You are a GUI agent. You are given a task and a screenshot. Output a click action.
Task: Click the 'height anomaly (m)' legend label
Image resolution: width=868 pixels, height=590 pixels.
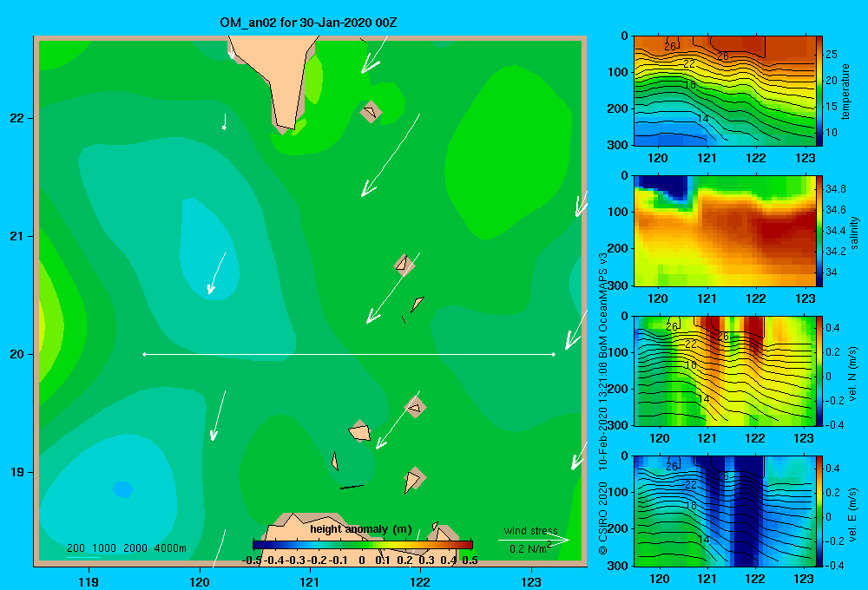(361, 529)
